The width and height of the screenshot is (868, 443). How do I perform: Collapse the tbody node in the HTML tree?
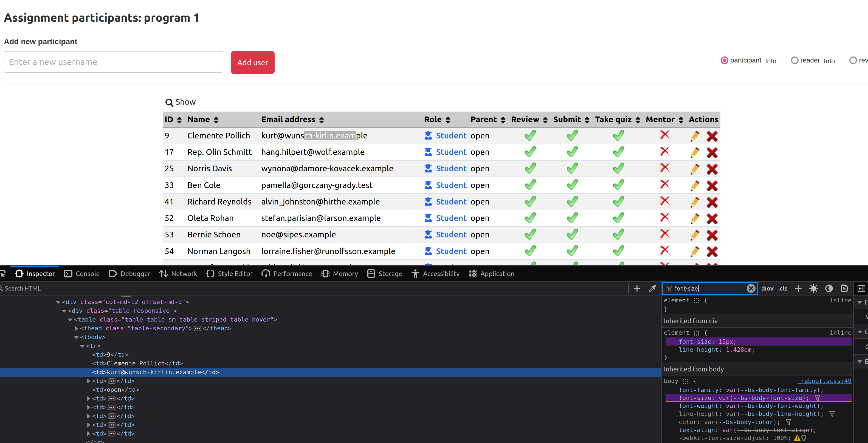pyautogui.click(x=76, y=337)
